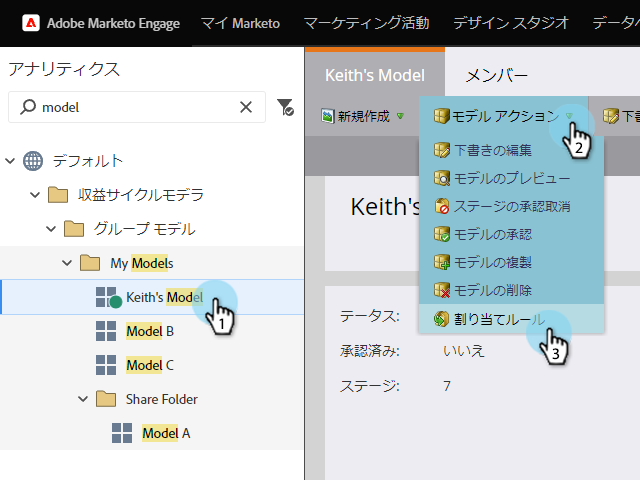The width and height of the screenshot is (640, 480).
Task: Focus the model search field
Action: 137,107
